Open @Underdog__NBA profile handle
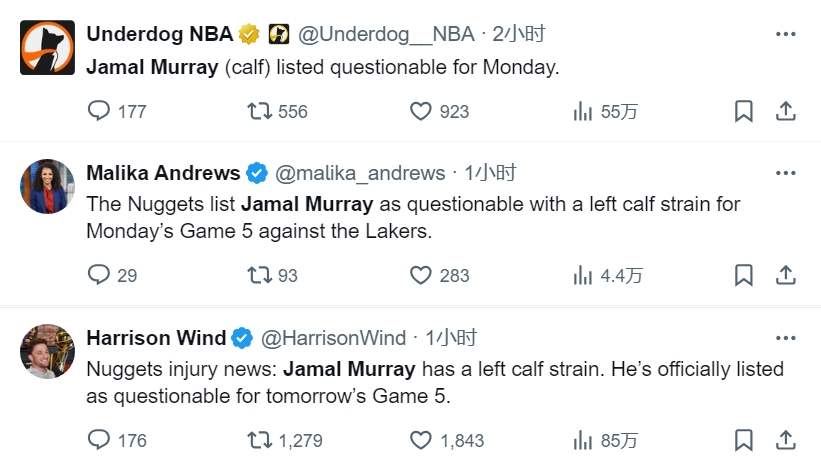This screenshot has height=462, width=821. click(x=386, y=34)
